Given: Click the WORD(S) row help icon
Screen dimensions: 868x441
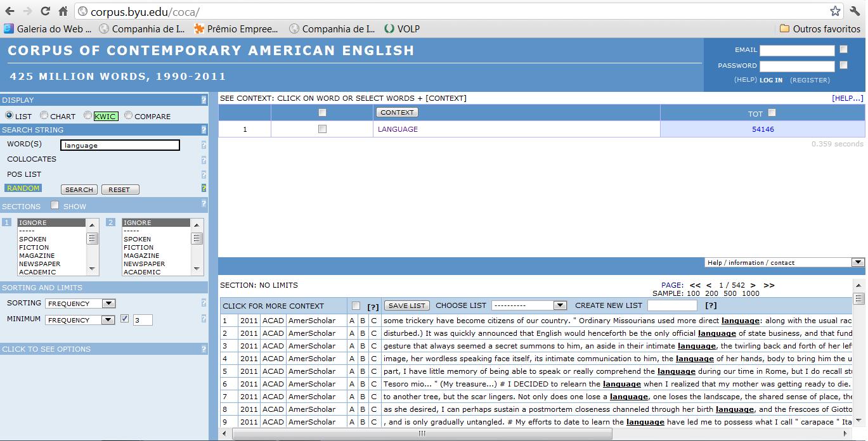Looking at the screenshot, I should 204,144.
